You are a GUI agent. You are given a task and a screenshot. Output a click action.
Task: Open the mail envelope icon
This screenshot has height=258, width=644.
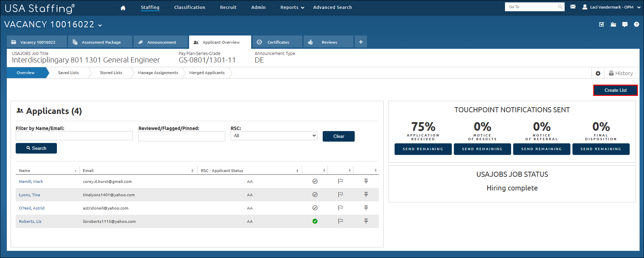[573, 6]
